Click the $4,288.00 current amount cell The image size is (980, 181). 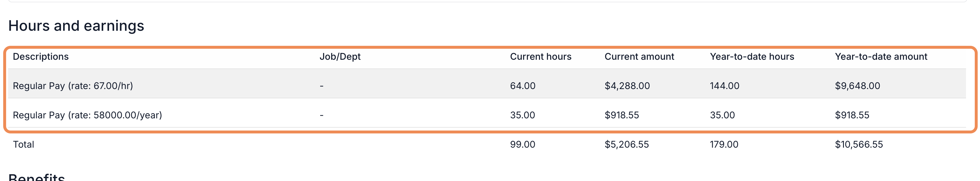(627, 86)
